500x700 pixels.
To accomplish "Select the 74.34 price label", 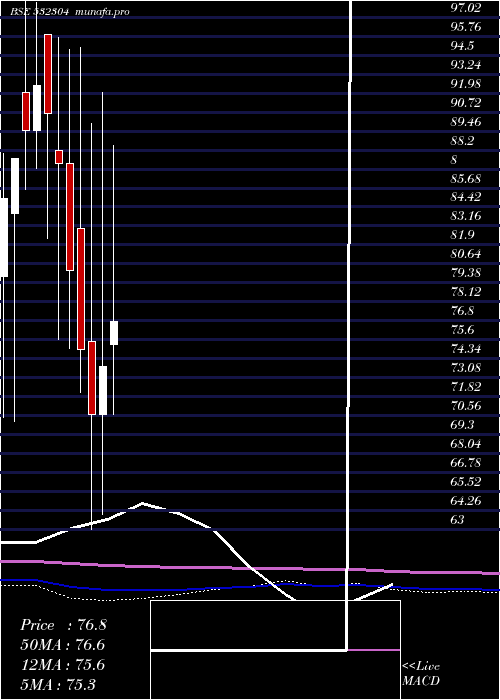I will click(x=466, y=349).
